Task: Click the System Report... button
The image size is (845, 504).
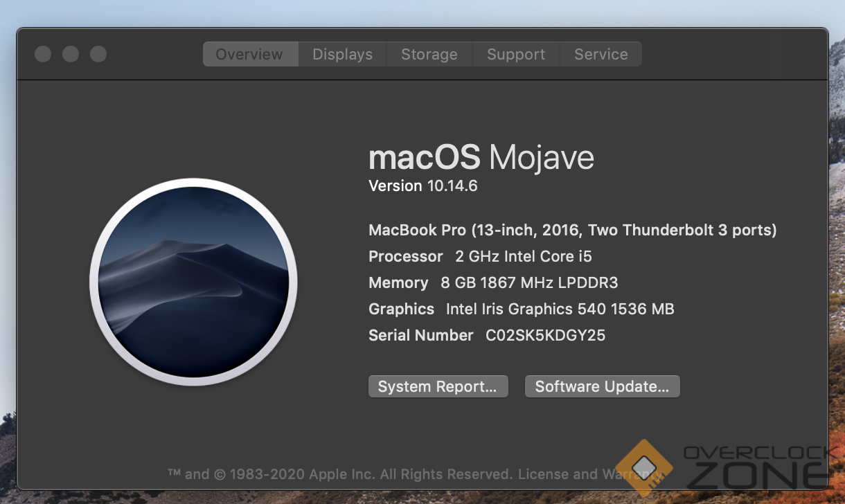Action: pyautogui.click(x=438, y=387)
